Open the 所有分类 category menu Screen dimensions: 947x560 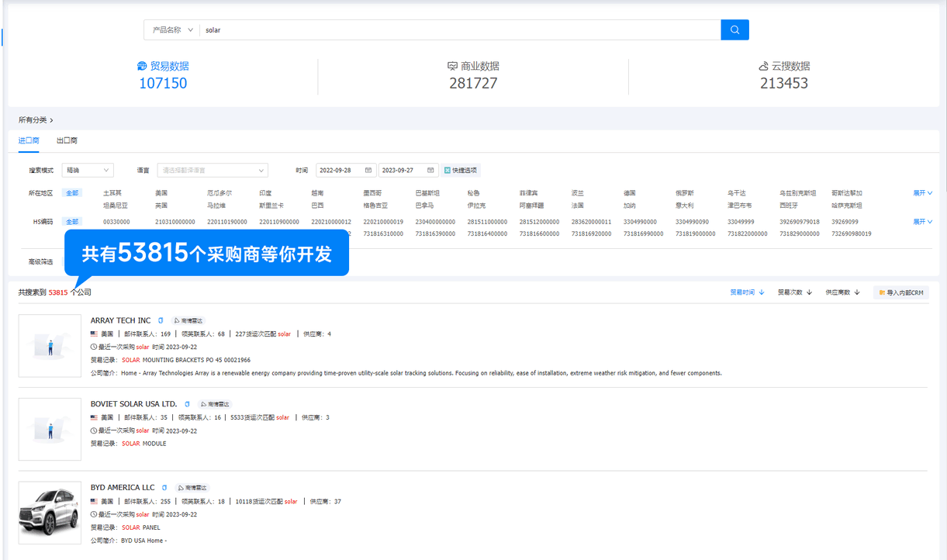(x=33, y=119)
